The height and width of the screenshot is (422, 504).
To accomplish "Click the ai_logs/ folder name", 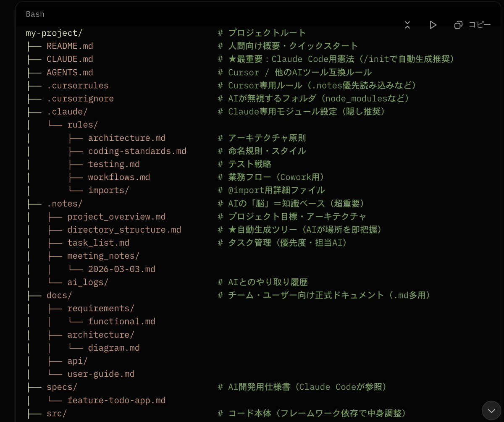I will pos(88,282).
